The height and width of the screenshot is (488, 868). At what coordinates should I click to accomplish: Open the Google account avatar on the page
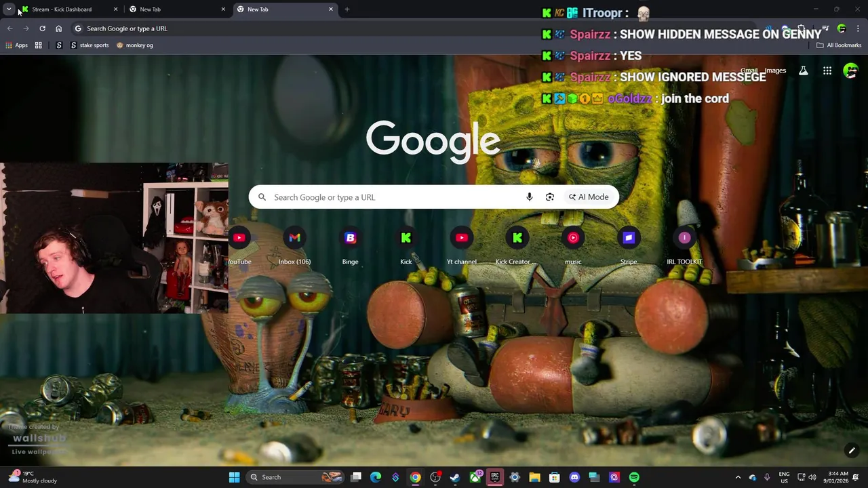point(850,70)
